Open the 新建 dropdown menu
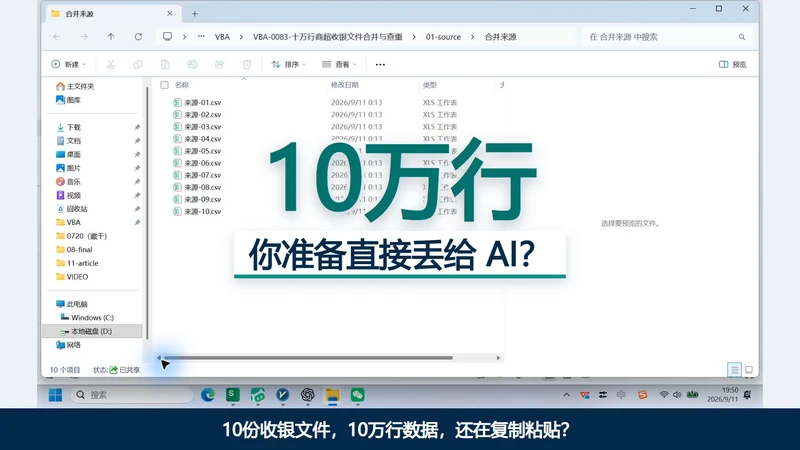 68,64
